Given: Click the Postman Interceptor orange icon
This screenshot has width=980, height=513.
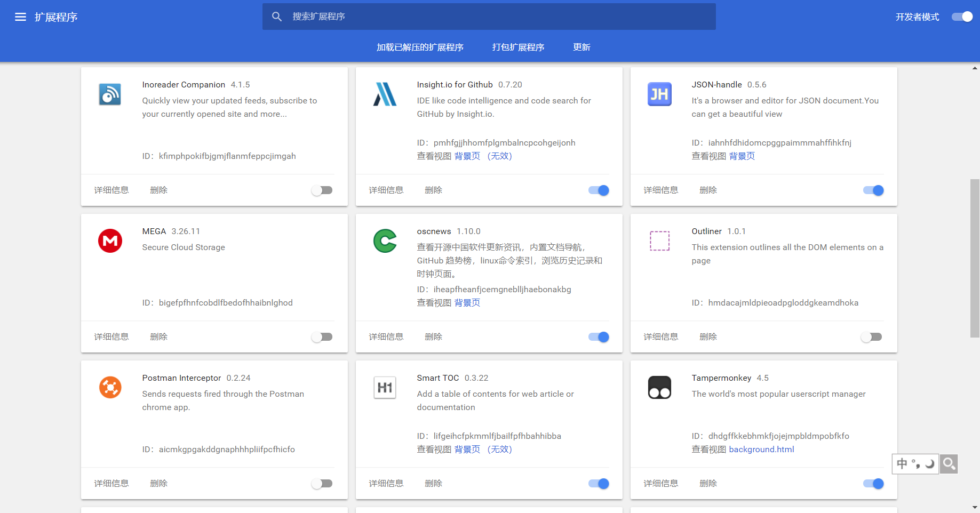Looking at the screenshot, I should coord(110,388).
